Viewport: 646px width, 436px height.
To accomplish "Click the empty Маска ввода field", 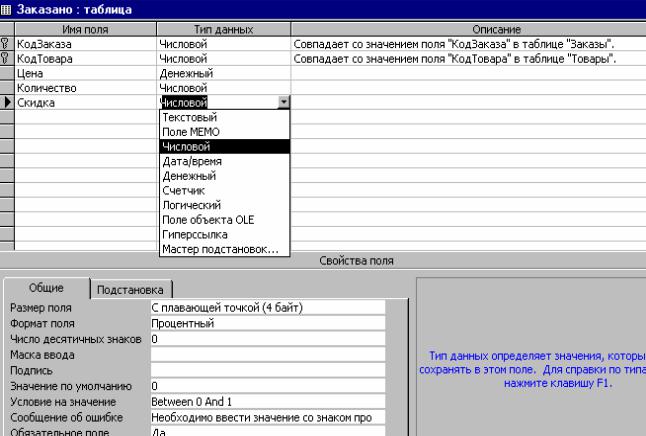I will coord(268,354).
